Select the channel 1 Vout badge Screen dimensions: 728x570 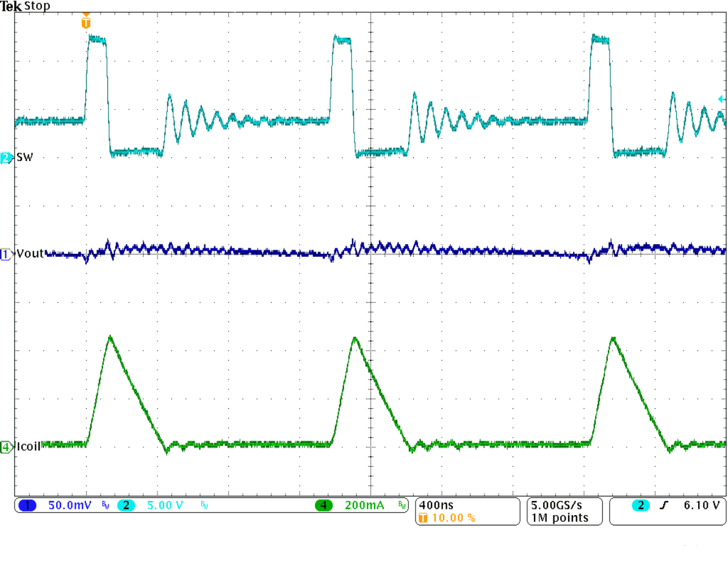[x=4, y=254]
